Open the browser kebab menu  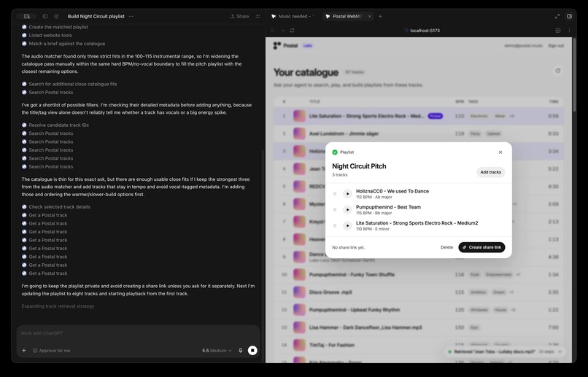tap(569, 31)
